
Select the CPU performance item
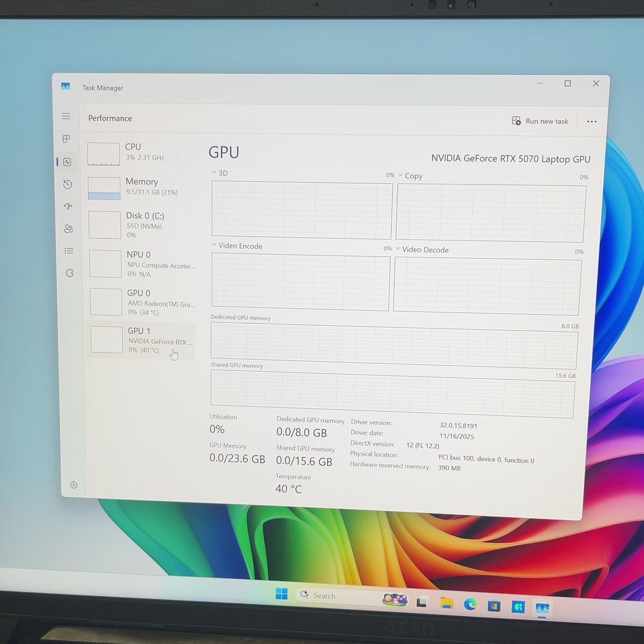[x=140, y=153]
